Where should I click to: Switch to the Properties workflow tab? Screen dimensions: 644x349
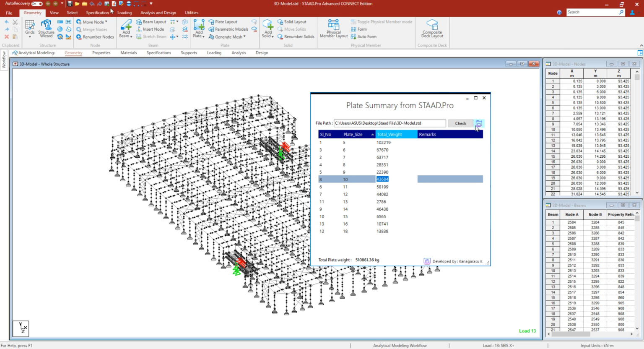click(x=101, y=53)
